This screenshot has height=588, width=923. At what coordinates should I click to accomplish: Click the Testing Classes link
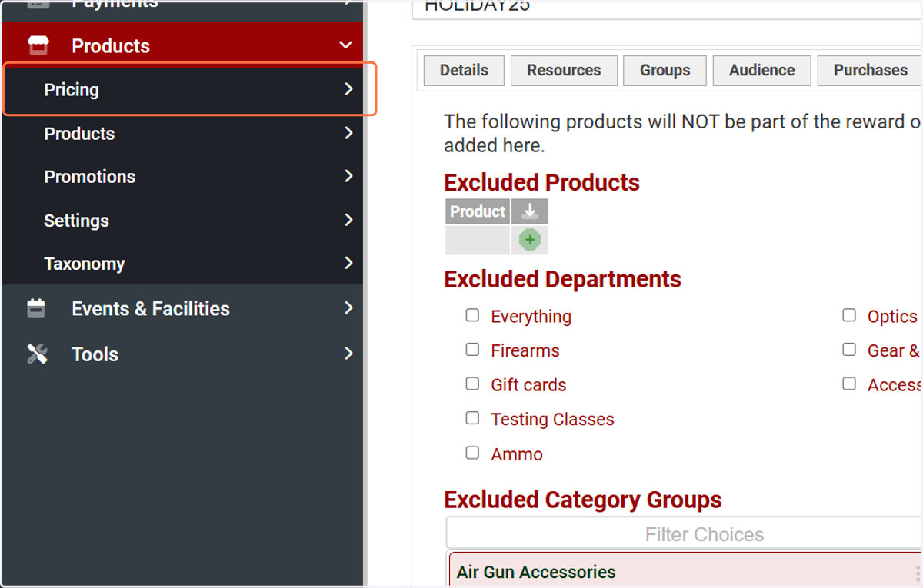pos(552,420)
